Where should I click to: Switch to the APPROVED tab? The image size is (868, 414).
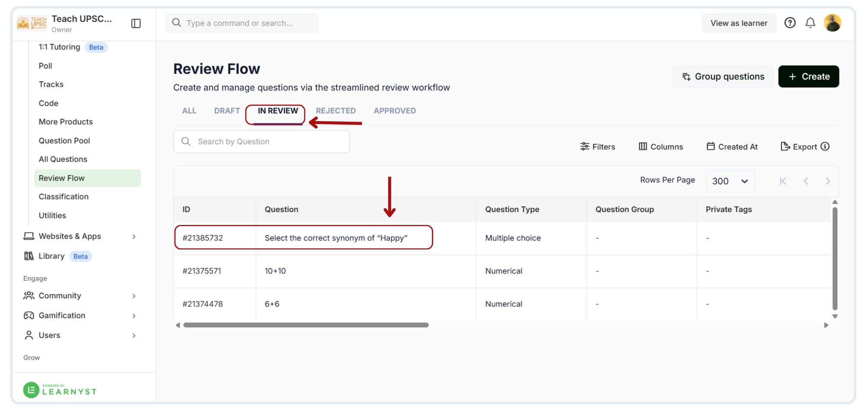(x=395, y=111)
